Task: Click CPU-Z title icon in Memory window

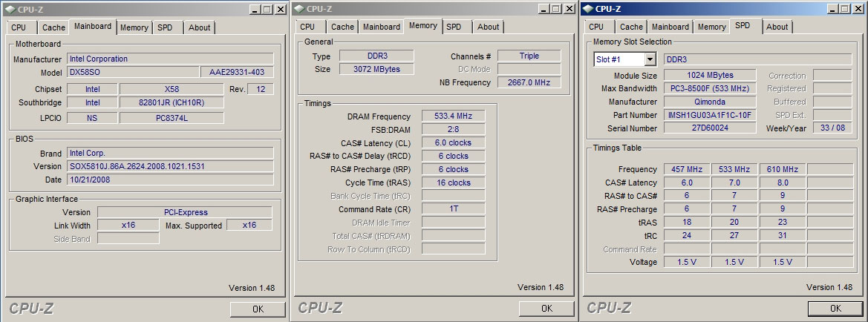Action: (298, 8)
